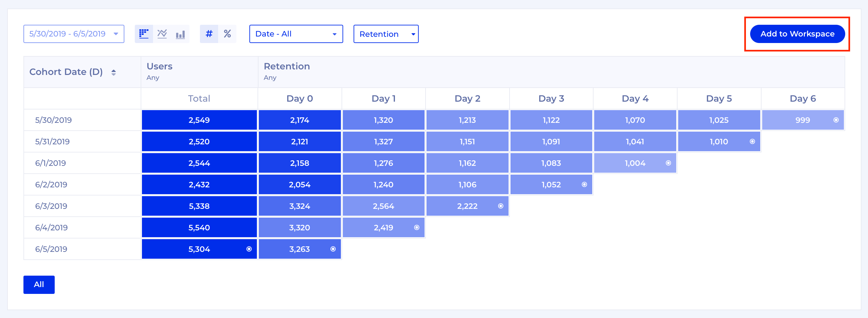This screenshot has width=868, height=318.
Task: Click the Day 3 column header
Action: point(551,98)
